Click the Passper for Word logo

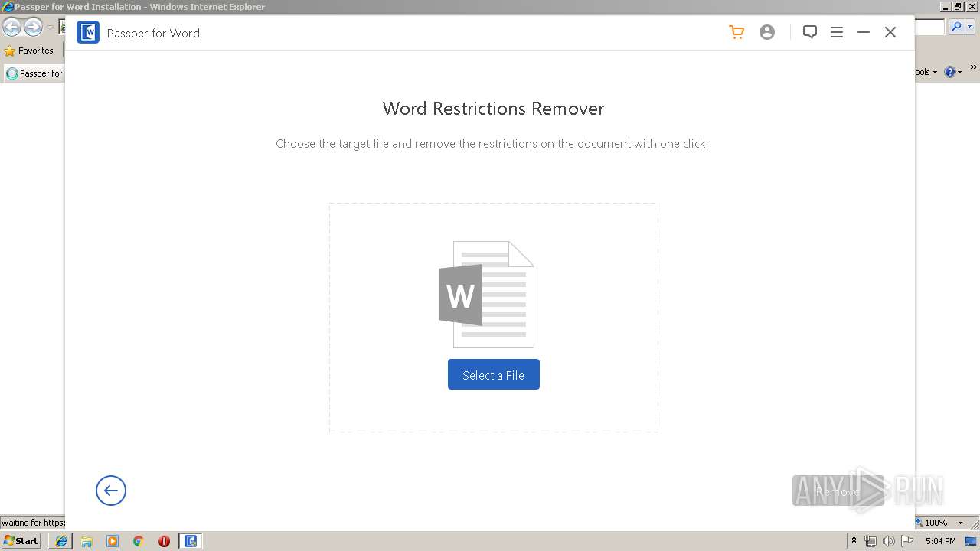88,32
